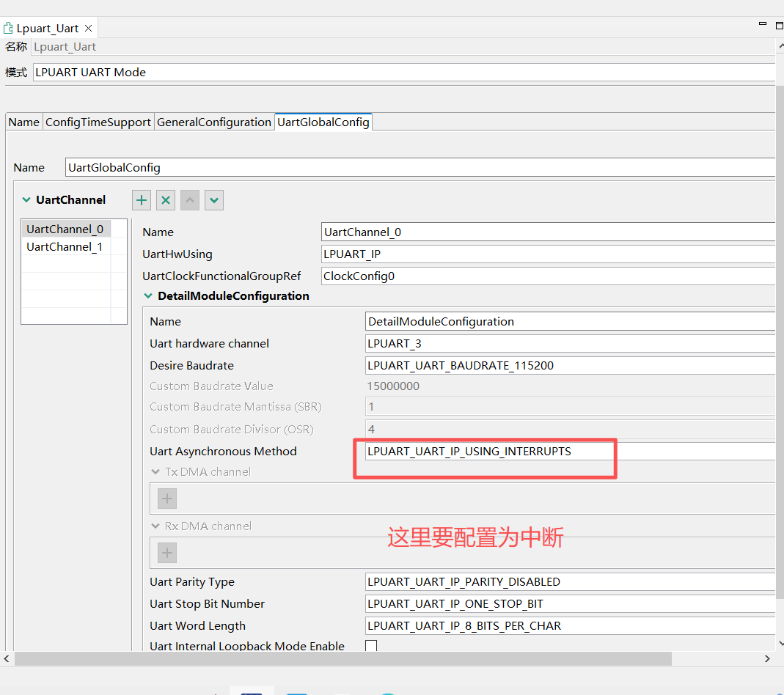Collapse the DetailModuleConfiguration section
The height and width of the screenshot is (695, 784).
148,295
